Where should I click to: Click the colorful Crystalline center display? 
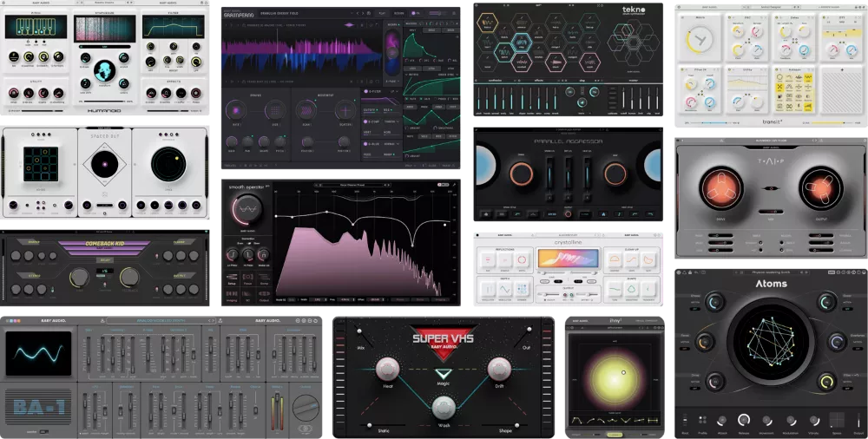(568, 259)
